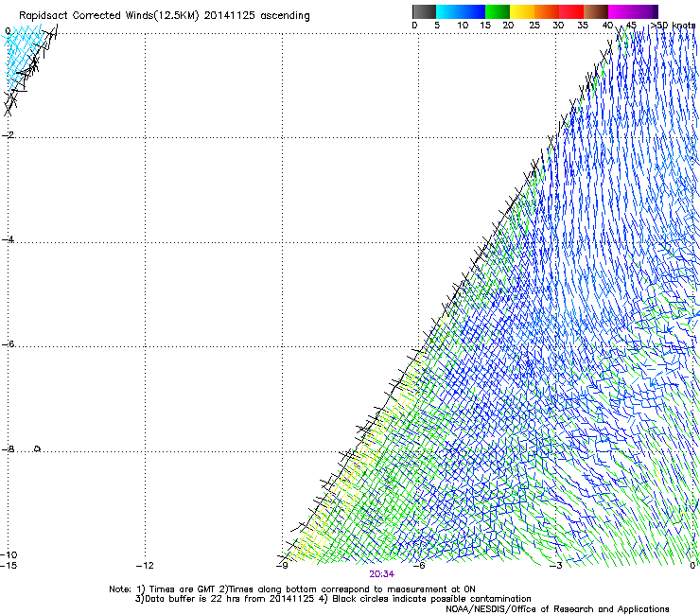The image size is (700, 615).
Task: Click the '-6' latitude label on left axis
Action: coord(8,343)
